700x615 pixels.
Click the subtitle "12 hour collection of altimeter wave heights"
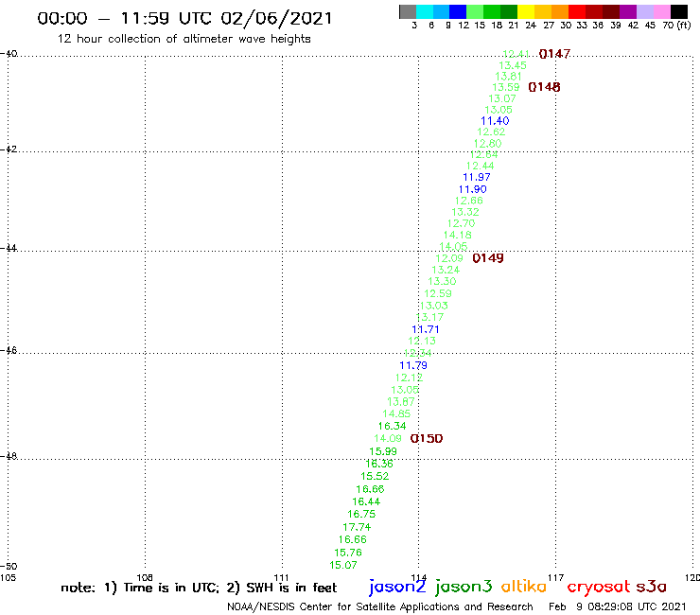point(184,39)
